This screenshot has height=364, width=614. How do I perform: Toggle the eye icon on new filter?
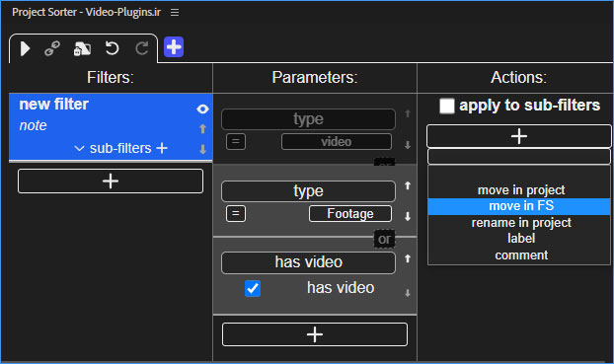[202, 109]
